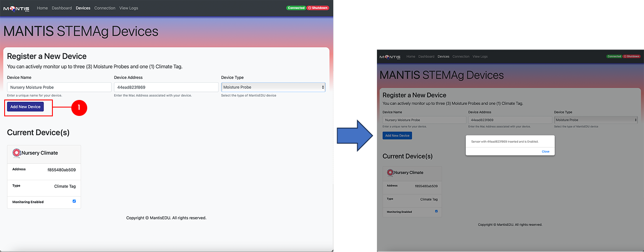Image resolution: width=644 pixels, height=252 pixels.
Task: Toggle Monitoring Enabled checkbox in right screenshot
Action: 436,211
